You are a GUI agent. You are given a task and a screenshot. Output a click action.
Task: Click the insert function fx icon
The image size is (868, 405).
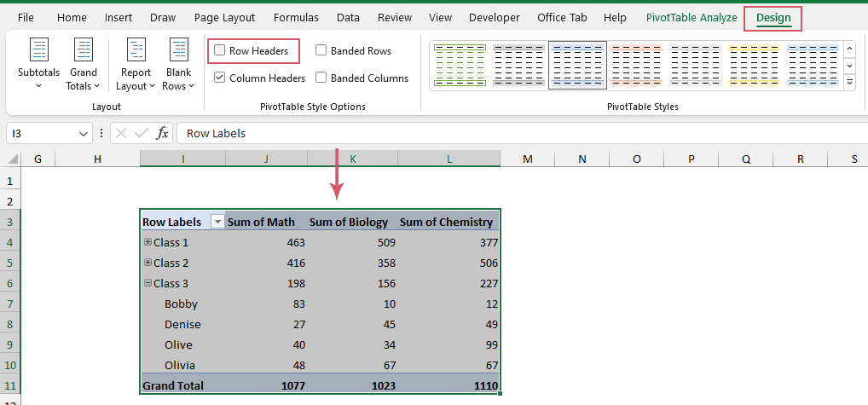(x=162, y=133)
